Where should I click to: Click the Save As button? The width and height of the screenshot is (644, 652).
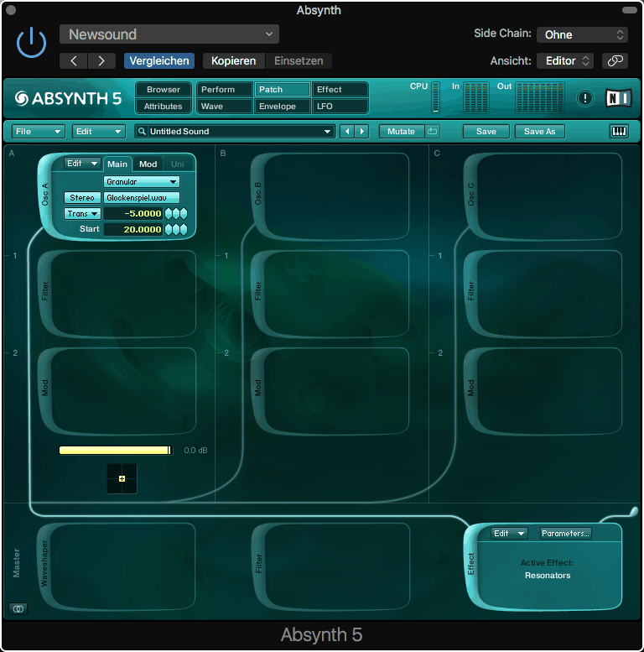[539, 131]
